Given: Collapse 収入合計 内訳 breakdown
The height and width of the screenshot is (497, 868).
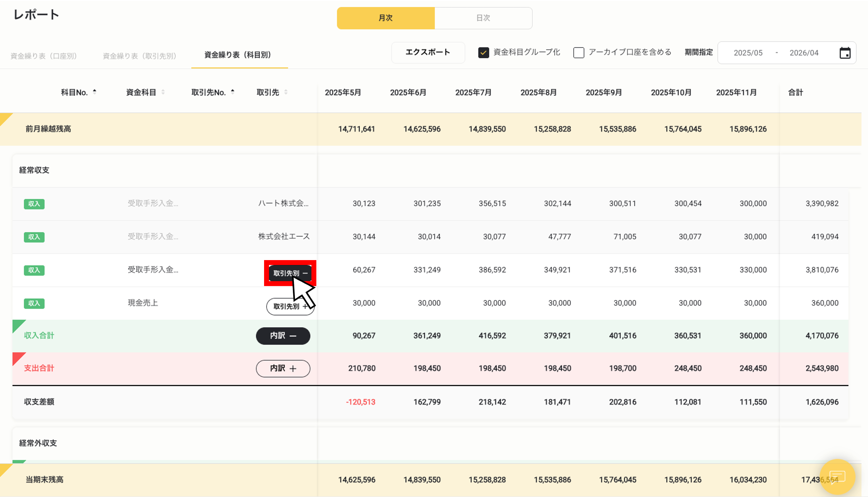Looking at the screenshot, I should pos(283,336).
